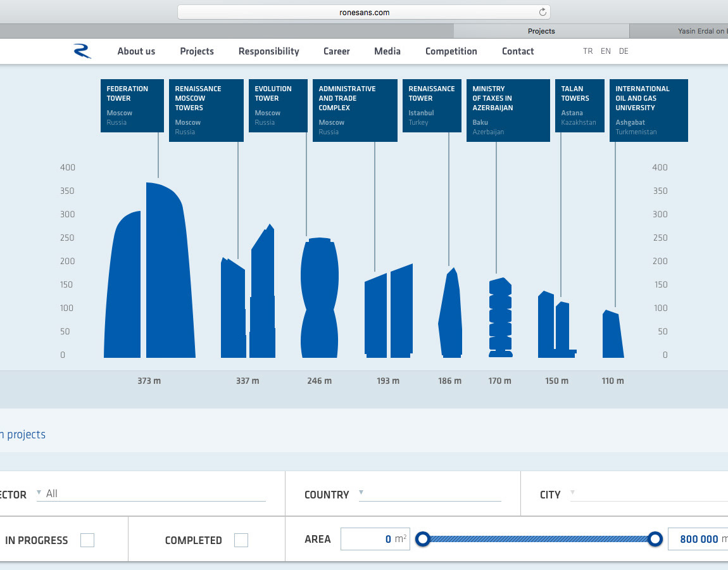
Task: Open the Sector dropdown showing All
Action: pyautogui.click(x=151, y=494)
